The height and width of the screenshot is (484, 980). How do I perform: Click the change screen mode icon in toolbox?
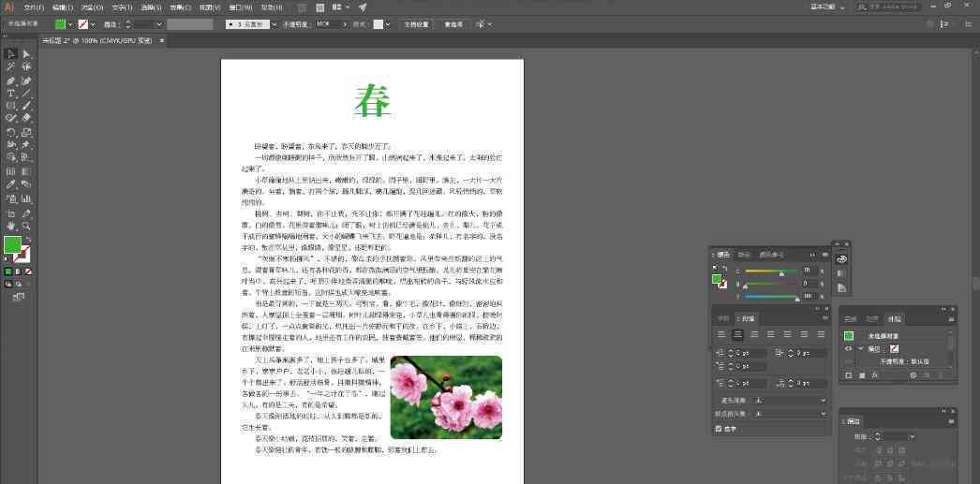point(18,298)
